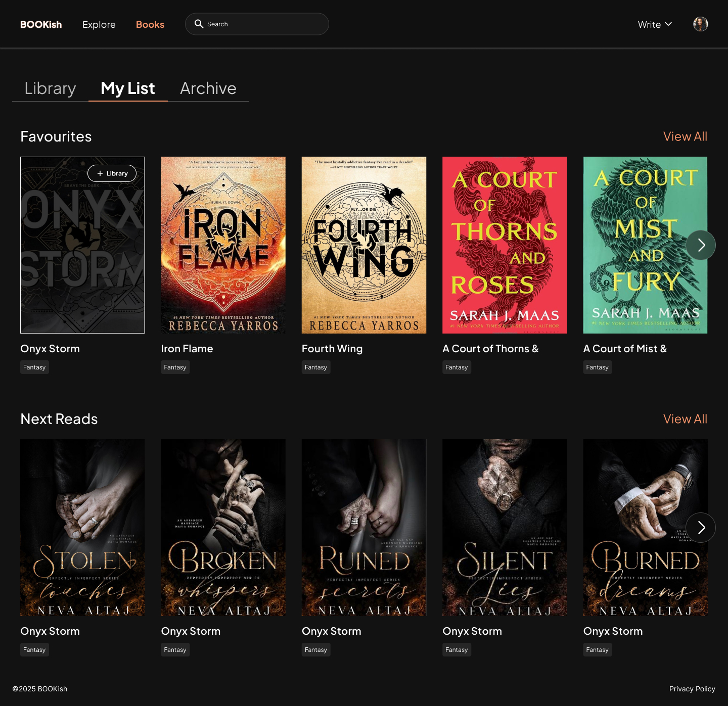This screenshot has height=706, width=728.
Task: Click the title under Burned Dreams cover
Action: 613,631
